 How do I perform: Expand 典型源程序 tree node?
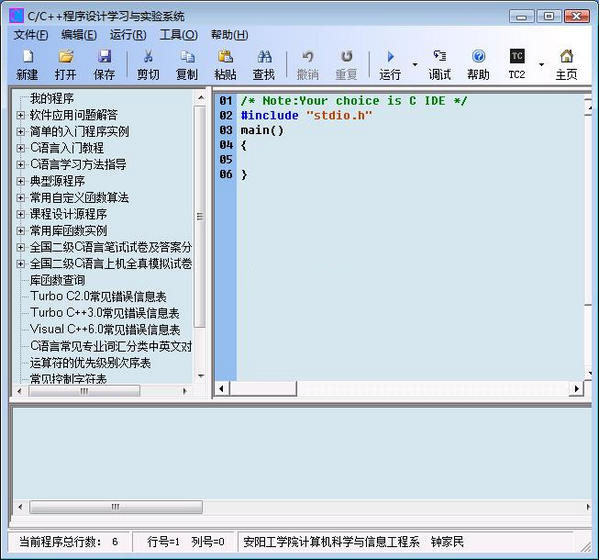21,181
